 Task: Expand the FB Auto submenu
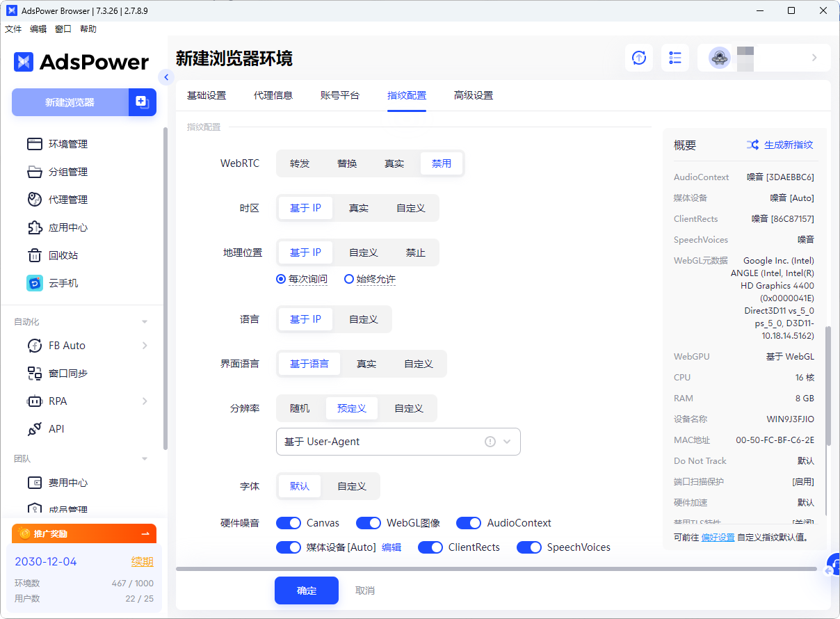pos(145,346)
